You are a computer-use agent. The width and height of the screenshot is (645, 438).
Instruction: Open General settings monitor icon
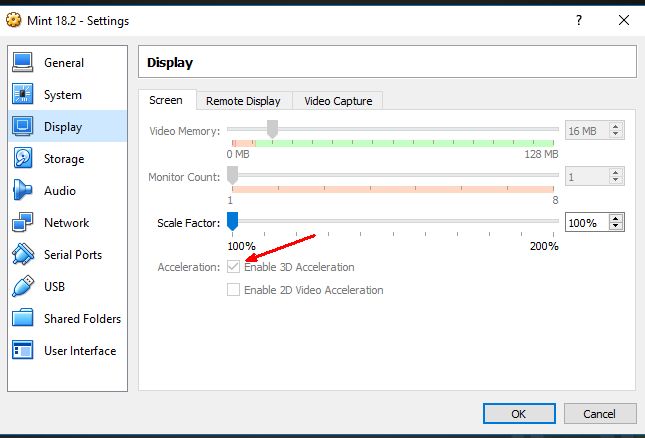point(23,63)
